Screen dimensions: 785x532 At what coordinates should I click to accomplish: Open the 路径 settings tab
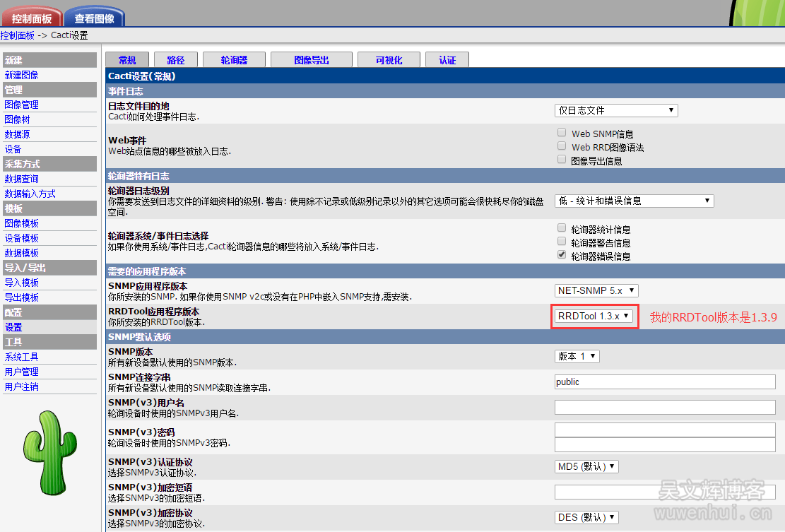[x=175, y=60]
